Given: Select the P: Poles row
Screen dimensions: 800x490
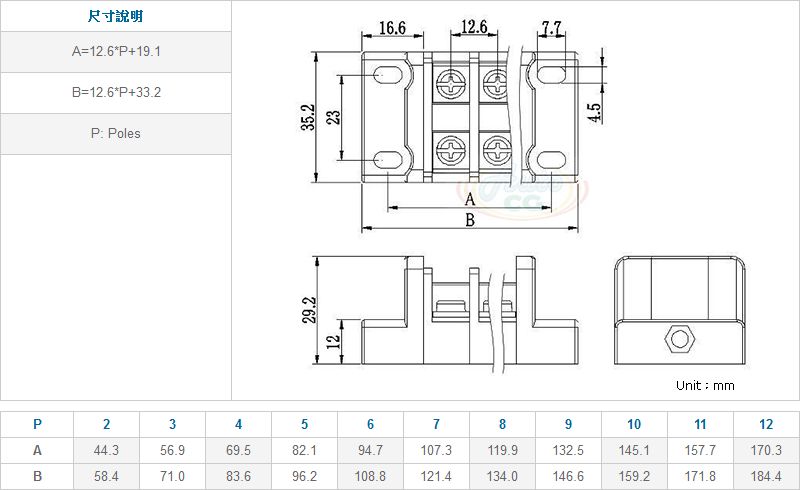Looking at the screenshot, I should tap(116, 134).
